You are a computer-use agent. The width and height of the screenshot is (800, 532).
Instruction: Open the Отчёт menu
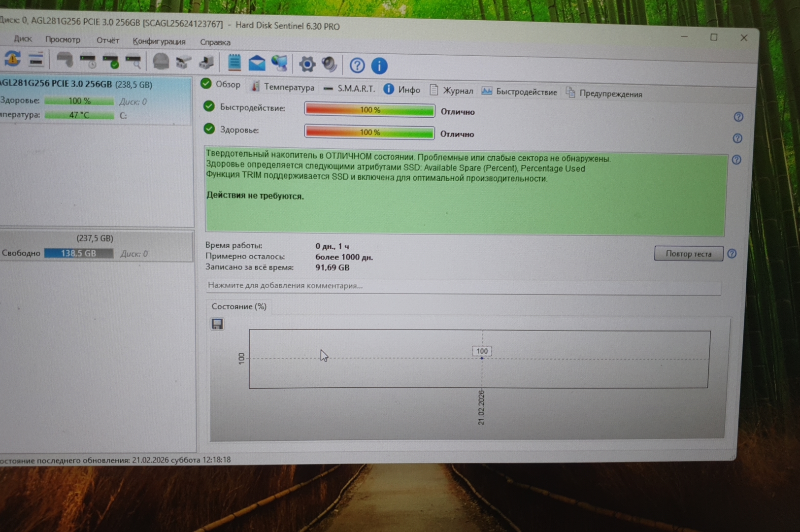pos(107,40)
